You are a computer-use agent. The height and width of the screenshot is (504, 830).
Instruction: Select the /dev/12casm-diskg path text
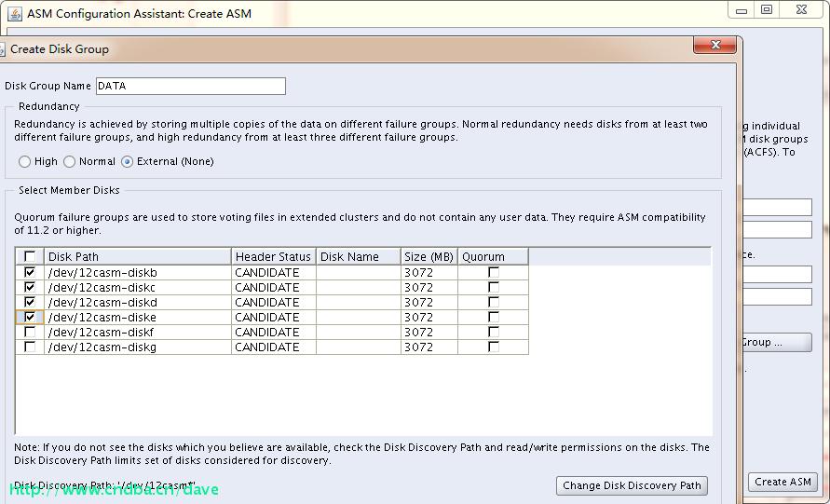pyautogui.click(x=102, y=347)
